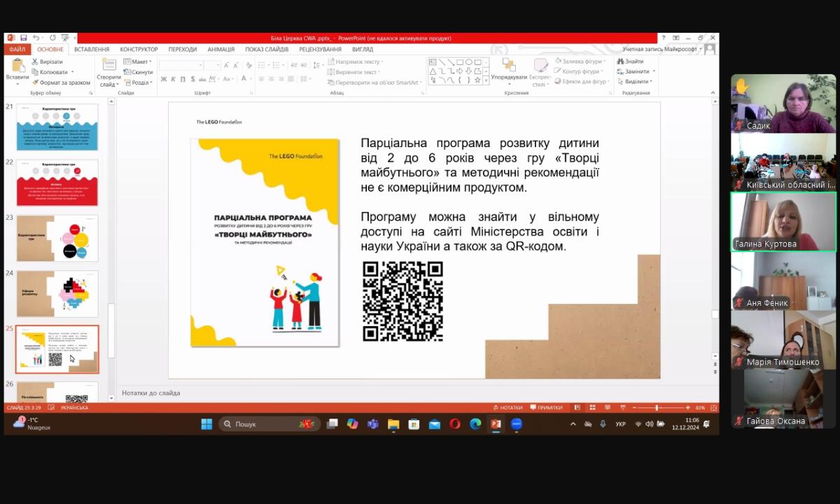840x504 pixels.
Task: Click the УКР keyboard language indicator
Action: pyautogui.click(x=621, y=424)
